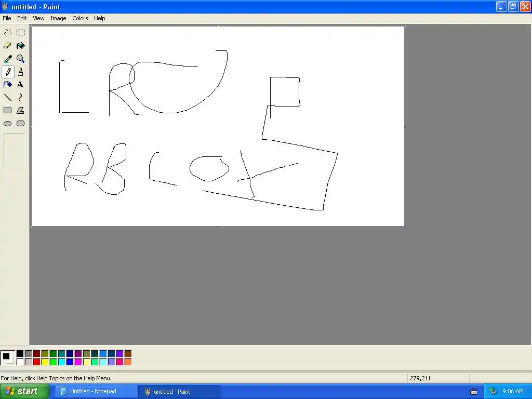Click the tool options box below toolbox
Image resolution: width=532 pixels, height=399 pixels.
pyautogui.click(x=15, y=150)
